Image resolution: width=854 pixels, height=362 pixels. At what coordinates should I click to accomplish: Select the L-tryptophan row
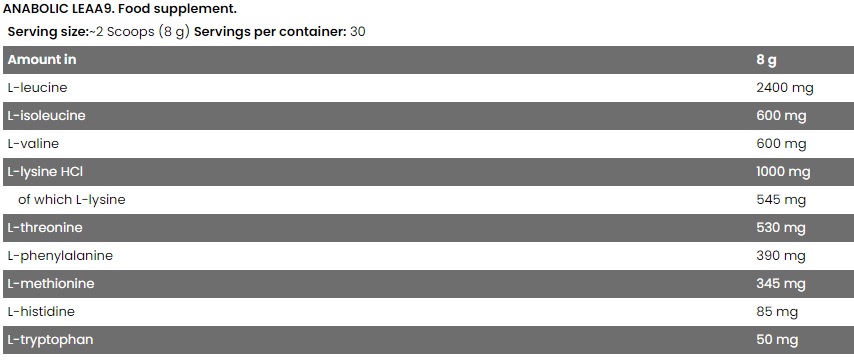[427, 340]
